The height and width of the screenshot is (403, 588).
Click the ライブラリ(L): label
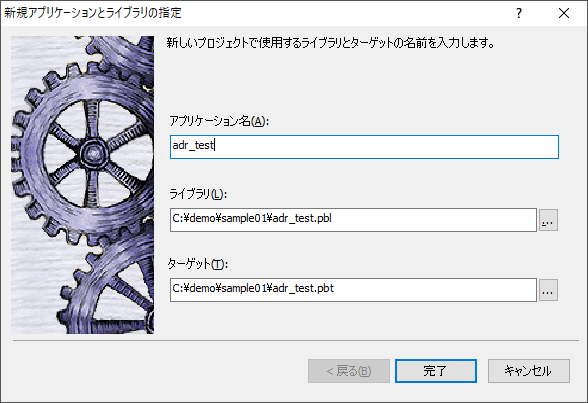point(198,194)
